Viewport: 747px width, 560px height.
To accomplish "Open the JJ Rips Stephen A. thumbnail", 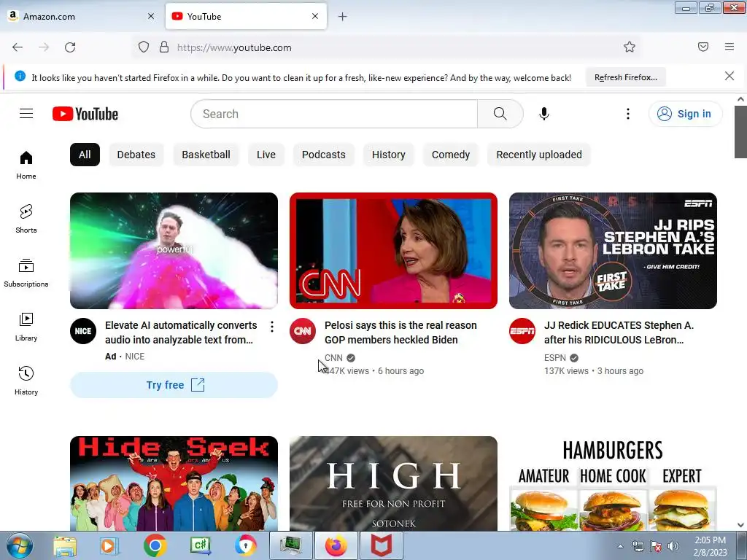I will (x=613, y=251).
